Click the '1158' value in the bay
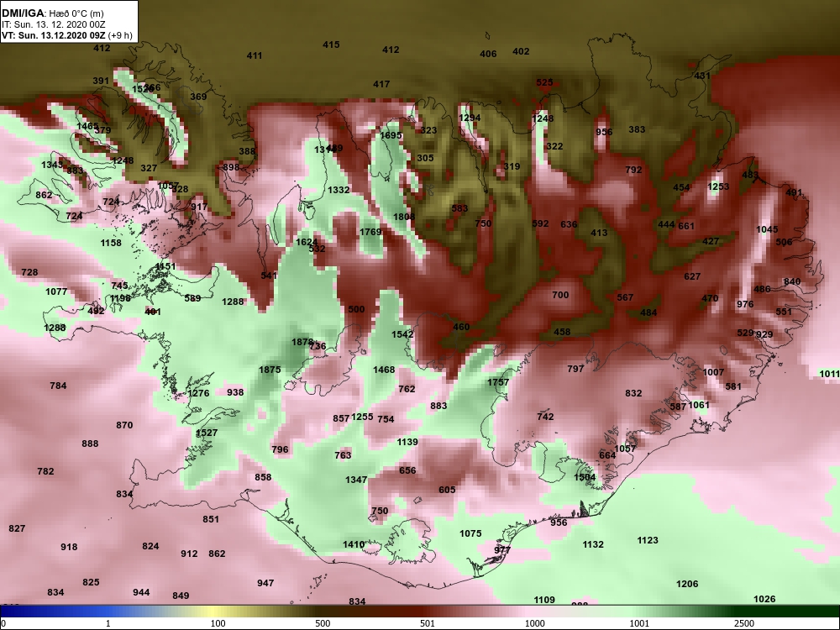The height and width of the screenshot is (630, 840). [111, 244]
